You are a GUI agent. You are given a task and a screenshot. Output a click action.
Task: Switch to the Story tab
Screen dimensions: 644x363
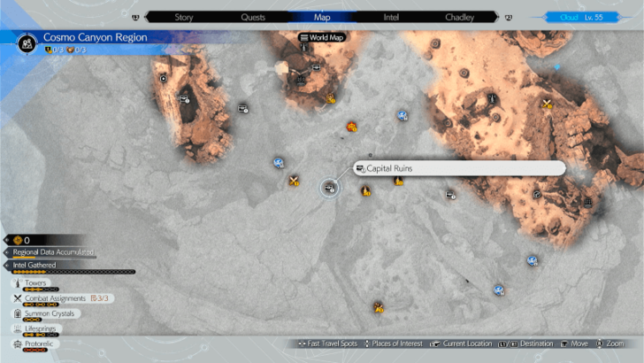(x=184, y=17)
